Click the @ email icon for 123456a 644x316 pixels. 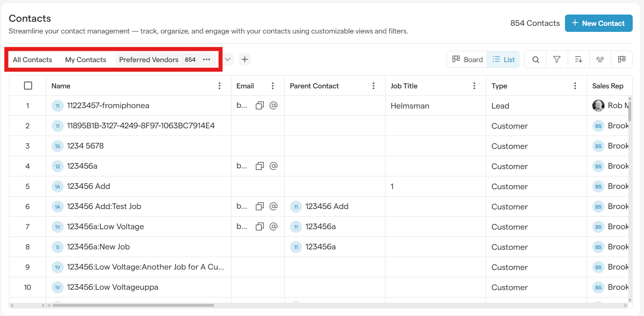273,166
